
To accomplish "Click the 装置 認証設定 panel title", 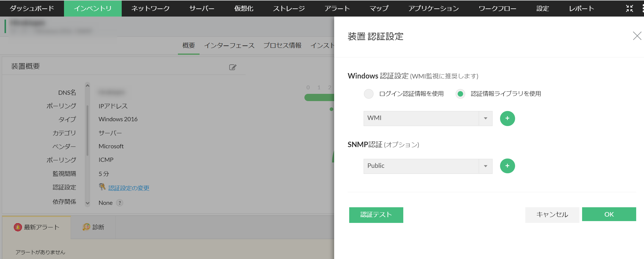I will click(376, 36).
